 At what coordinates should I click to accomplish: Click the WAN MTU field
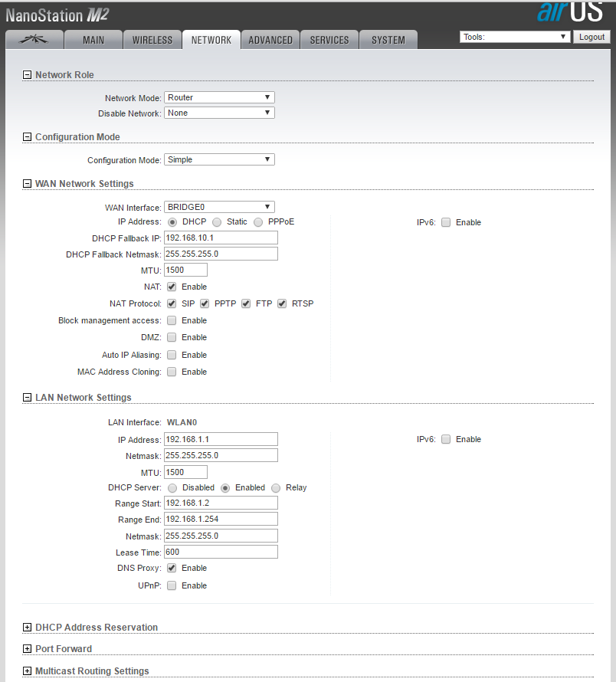point(185,270)
